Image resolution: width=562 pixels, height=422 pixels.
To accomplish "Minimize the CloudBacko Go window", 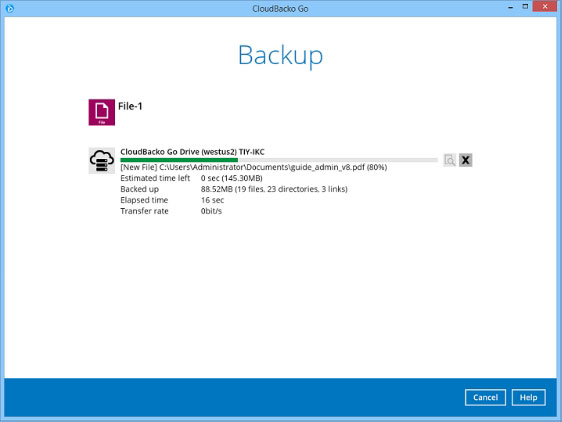I will 511,7.
